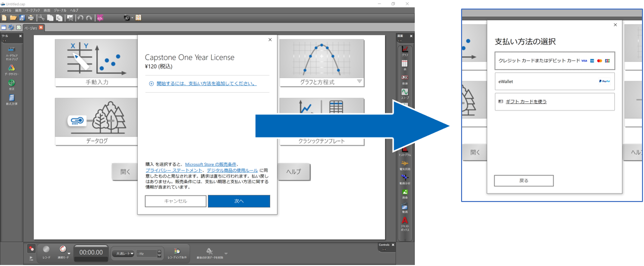
Task: Open the pink code block icon
Action: [x=100, y=18]
